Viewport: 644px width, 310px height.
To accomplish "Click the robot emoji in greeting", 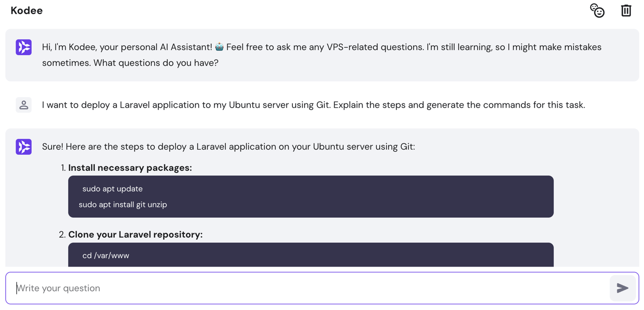I will 219,47.
